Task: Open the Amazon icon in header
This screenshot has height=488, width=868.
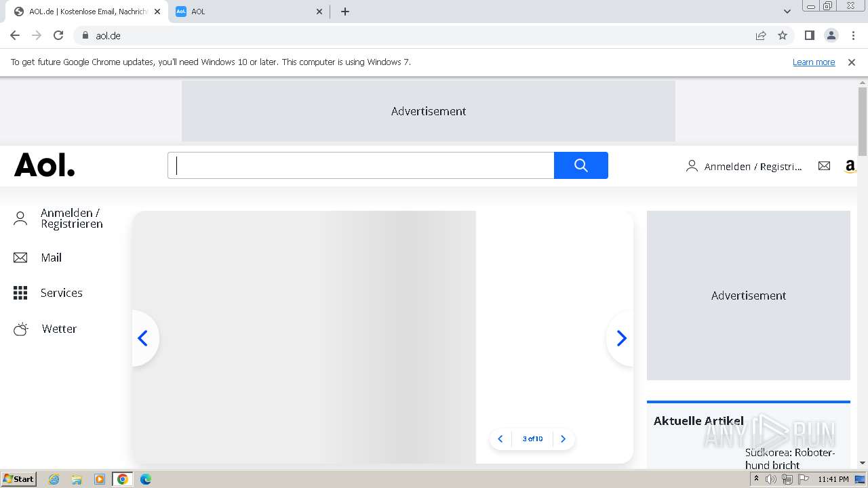Action: (850, 166)
